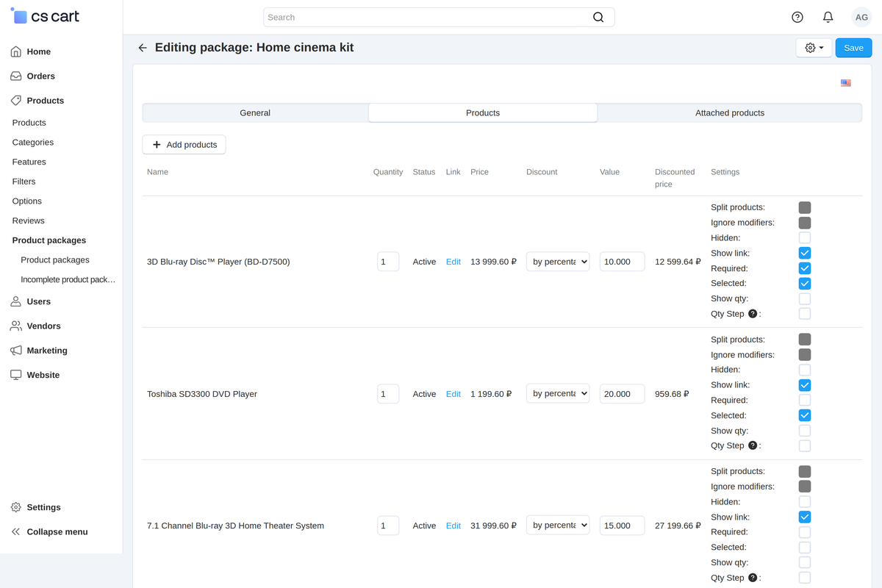Check Hidden for 7.1 Channel Home Theater System
Image resolution: width=882 pixels, height=588 pixels.
click(805, 502)
